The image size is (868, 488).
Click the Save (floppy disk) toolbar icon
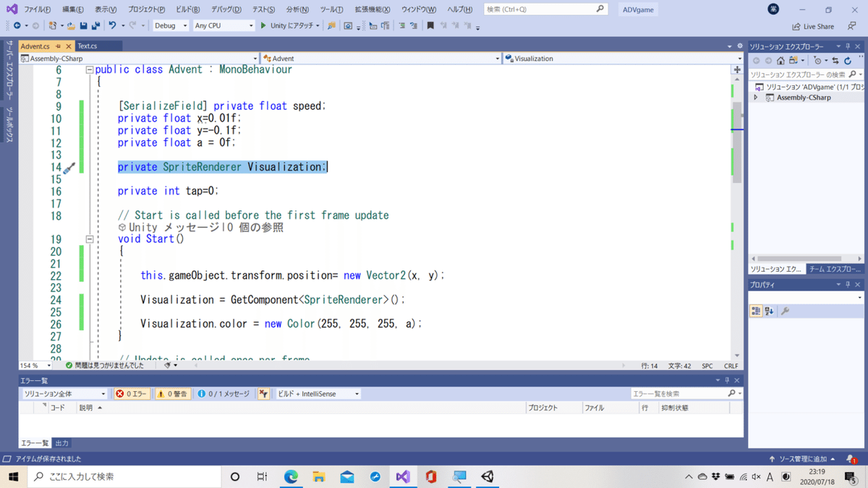(x=83, y=25)
